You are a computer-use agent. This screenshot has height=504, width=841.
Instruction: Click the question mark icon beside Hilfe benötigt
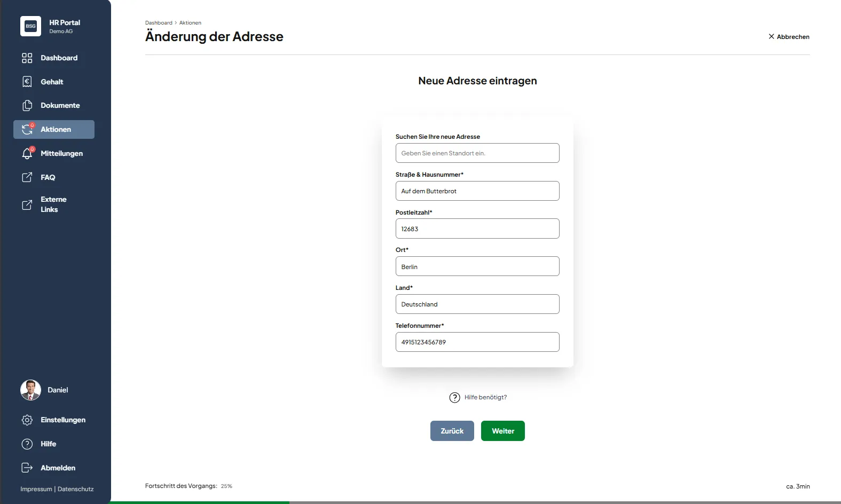pyautogui.click(x=454, y=398)
